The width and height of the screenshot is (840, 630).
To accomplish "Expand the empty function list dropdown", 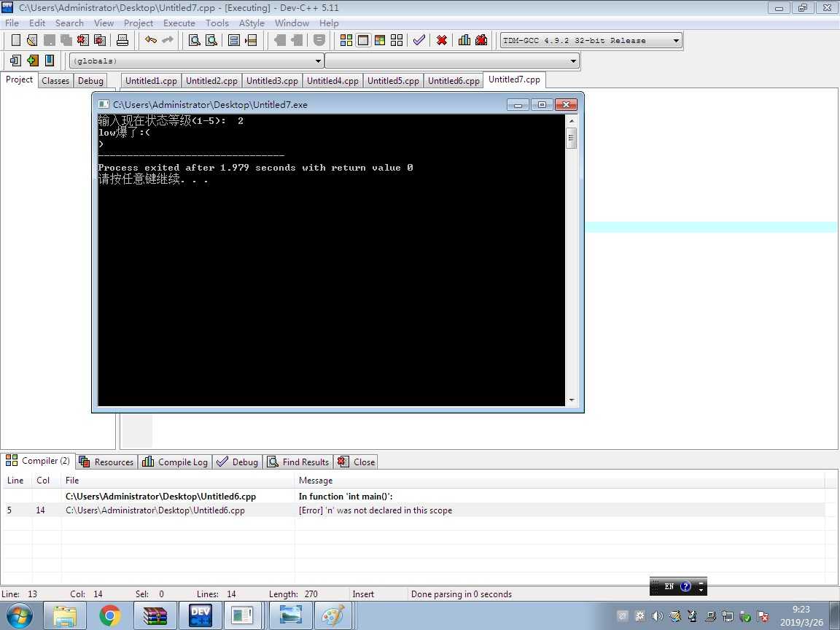I will (x=573, y=61).
